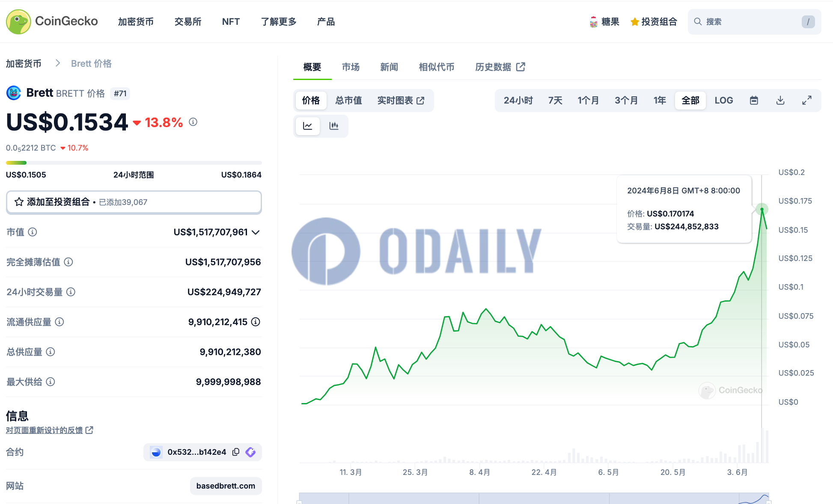Click the purple wallet icon beside contract

click(x=251, y=452)
